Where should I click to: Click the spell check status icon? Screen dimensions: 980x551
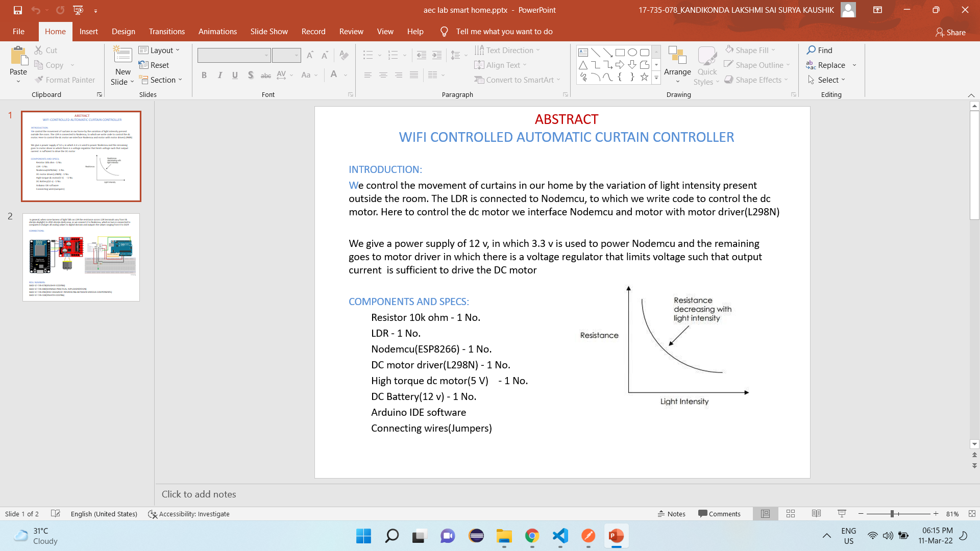(56, 514)
